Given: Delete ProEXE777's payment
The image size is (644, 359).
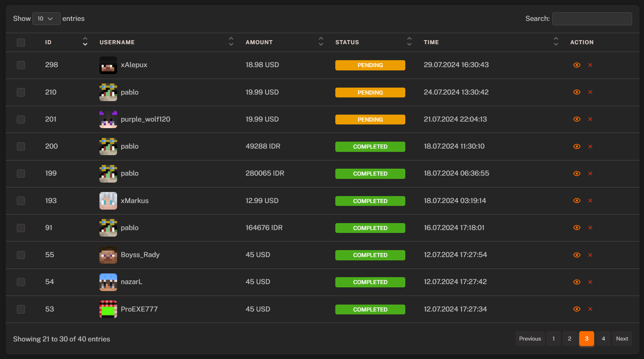Looking at the screenshot, I should [590, 309].
